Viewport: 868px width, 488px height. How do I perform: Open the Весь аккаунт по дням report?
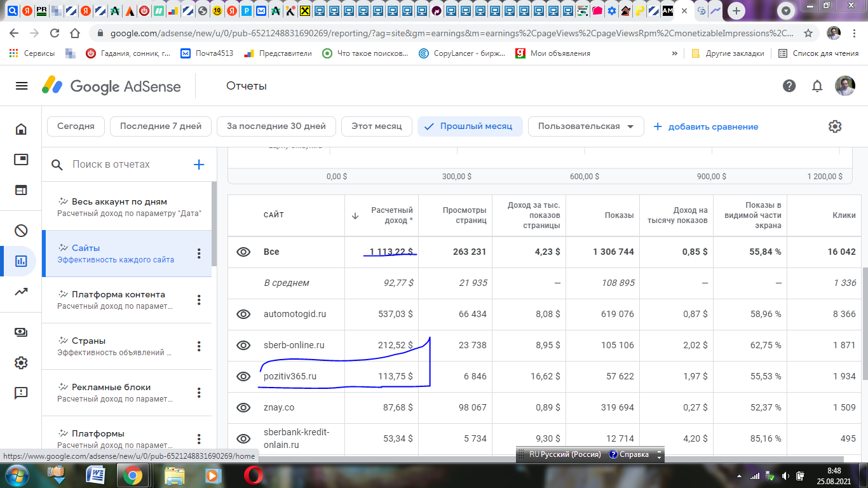point(126,207)
